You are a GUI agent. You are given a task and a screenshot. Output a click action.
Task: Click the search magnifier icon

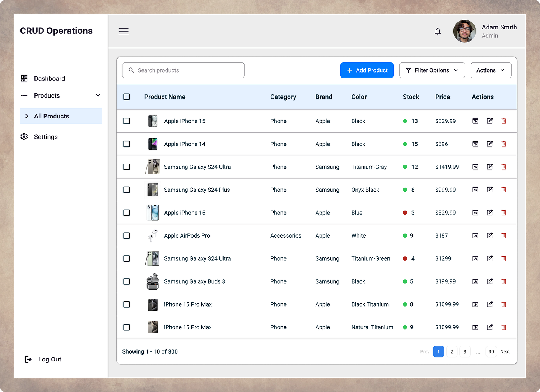[x=131, y=70]
